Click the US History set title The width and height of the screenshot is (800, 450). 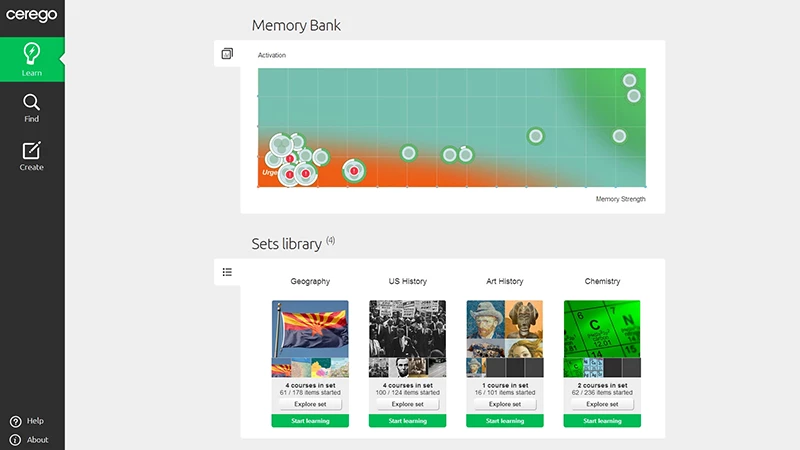[407, 281]
